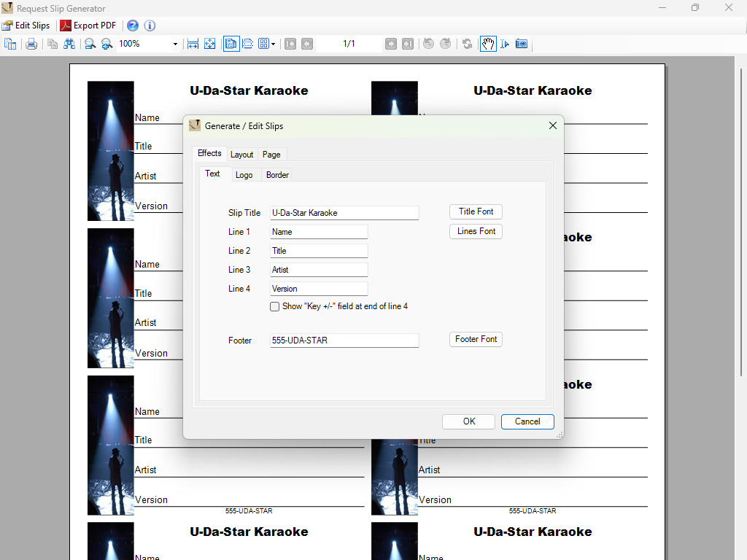This screenshot has height=560, width=747.
Task: Click the Slip Title input field
Action: click(x=344, y=213)
